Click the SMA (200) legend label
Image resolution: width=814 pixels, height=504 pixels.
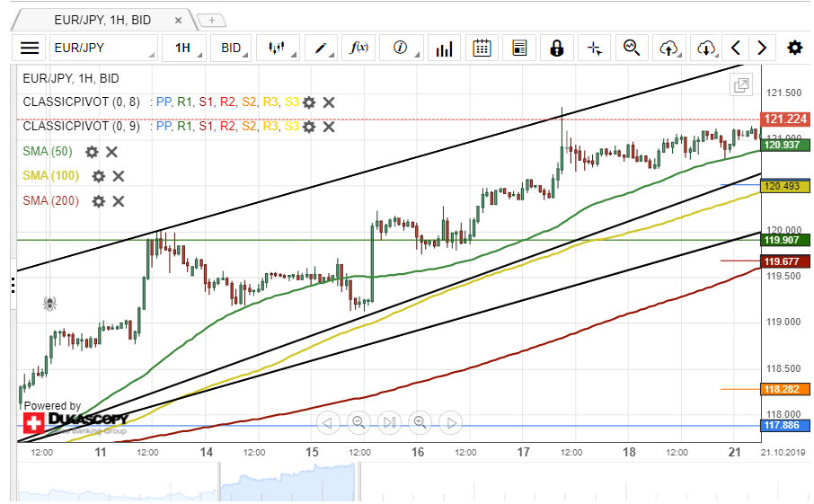pyautogui.click(x=50, y=201)
